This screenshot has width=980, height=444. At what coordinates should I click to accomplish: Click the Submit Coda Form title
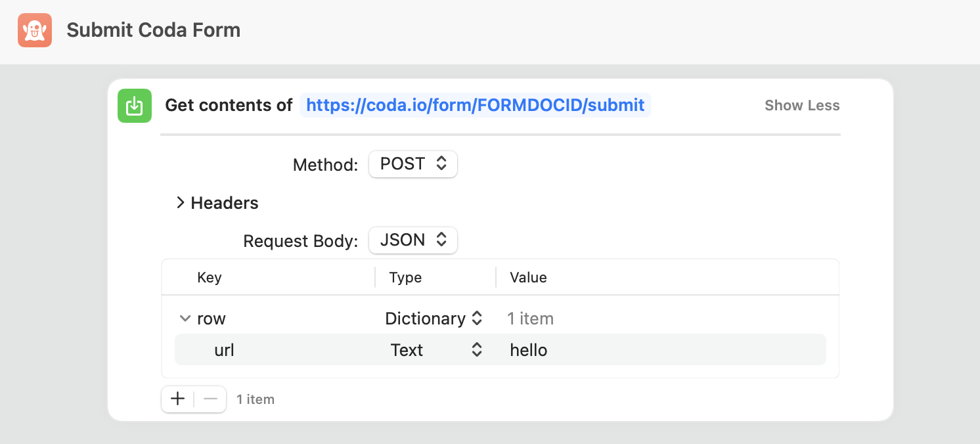click(x=154, y=30)
